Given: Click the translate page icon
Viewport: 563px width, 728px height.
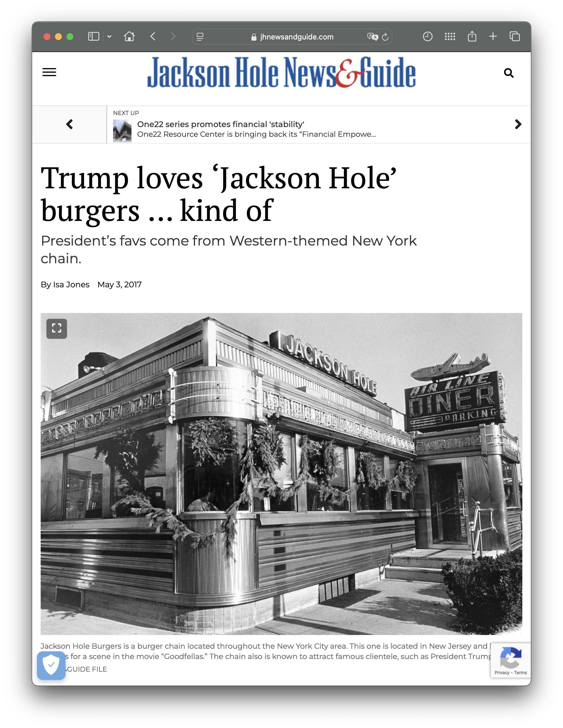Looking at the screenshot, I should point(372,37).
